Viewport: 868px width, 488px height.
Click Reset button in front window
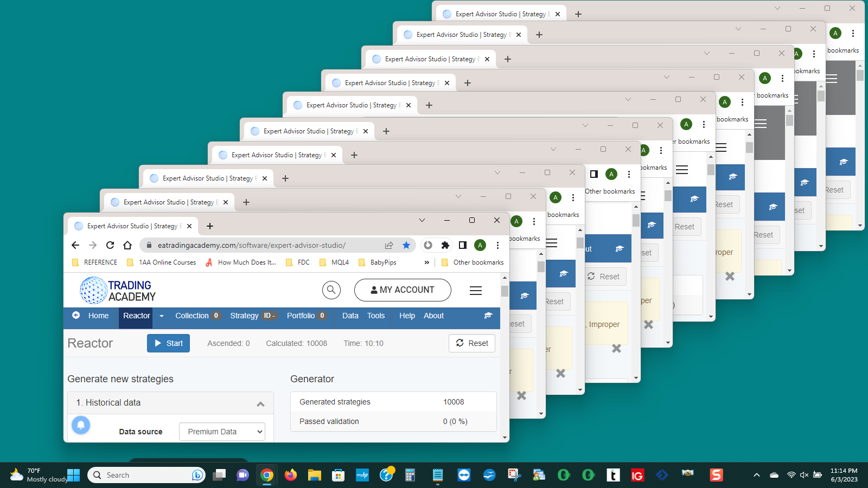(472, 343)
